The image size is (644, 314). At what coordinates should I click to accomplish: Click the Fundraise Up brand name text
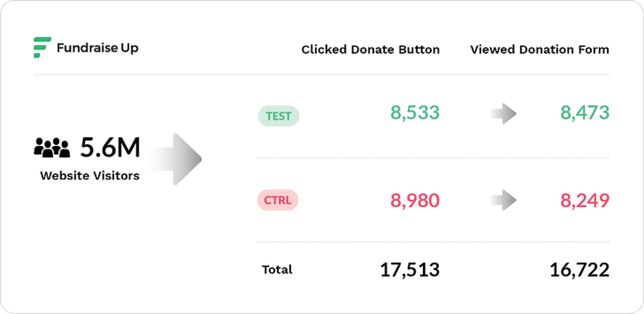point(97,48)
